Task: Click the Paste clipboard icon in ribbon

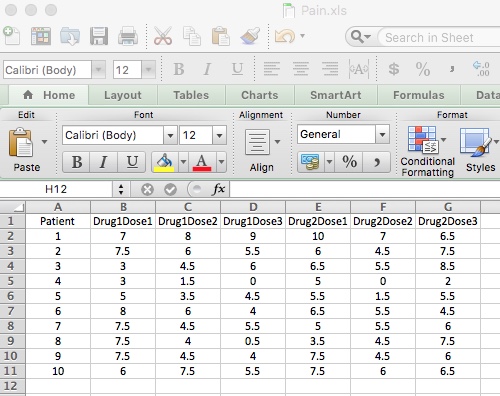Action: pos(21,143)
